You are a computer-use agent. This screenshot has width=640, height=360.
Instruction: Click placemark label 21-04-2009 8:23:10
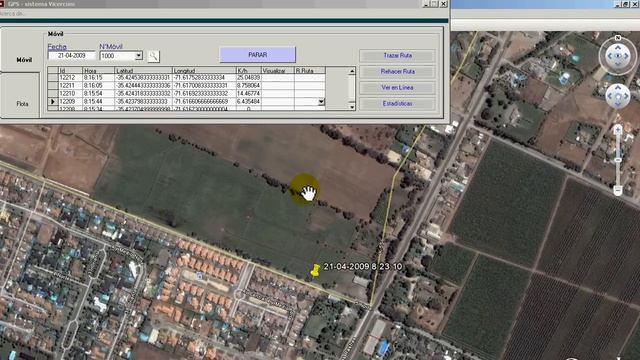pyautogui.click(x=363, y=267)
